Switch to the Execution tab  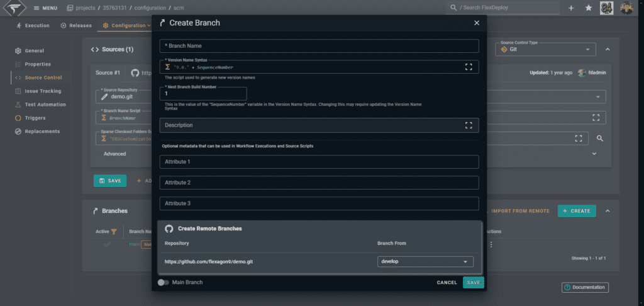point(33,25)
